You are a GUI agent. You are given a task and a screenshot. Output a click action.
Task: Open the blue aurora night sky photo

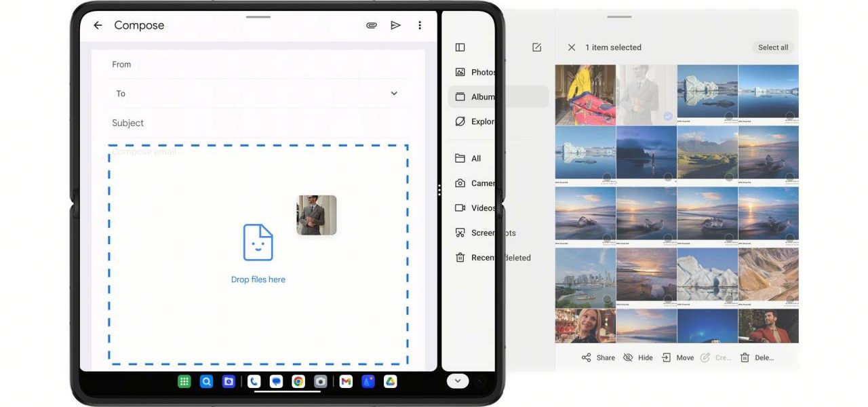coord(707,326)
